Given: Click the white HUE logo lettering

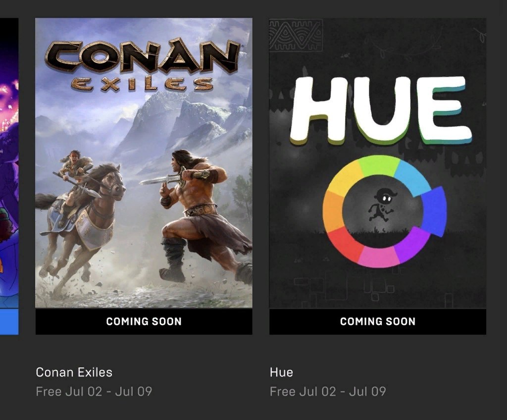Looking at the screenshot, I should 381,110.
